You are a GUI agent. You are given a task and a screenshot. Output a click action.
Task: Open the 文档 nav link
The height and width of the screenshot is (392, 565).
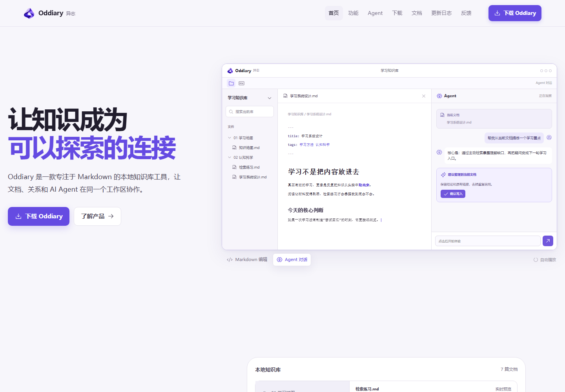(x=417, y=13)
